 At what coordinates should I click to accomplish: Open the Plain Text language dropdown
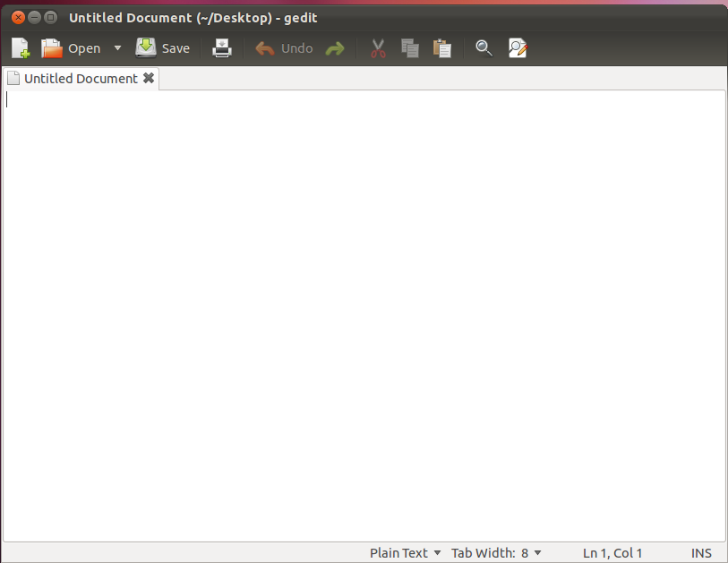pyautogui.click(x=405, y=553)
